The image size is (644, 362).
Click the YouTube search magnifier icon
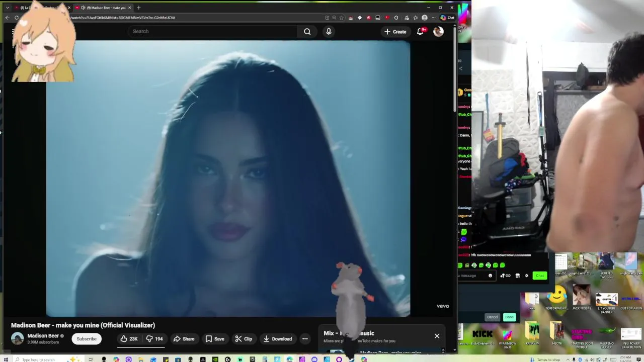tap(307, 31)
